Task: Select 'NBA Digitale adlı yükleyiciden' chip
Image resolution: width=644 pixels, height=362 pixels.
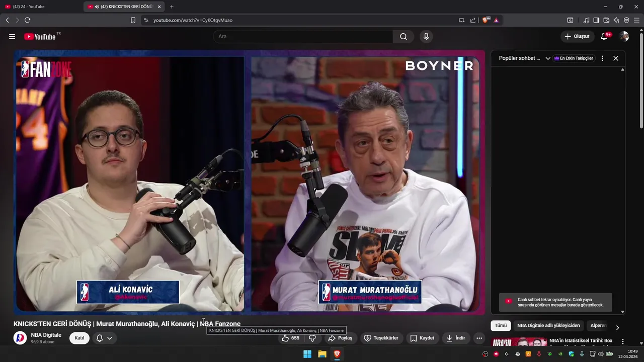Action: [548, 325]
